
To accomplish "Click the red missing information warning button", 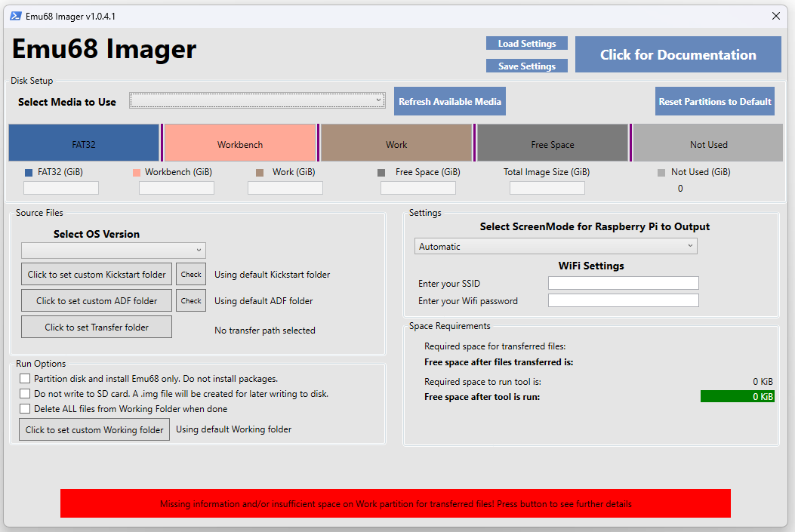I will pos(396,503).
